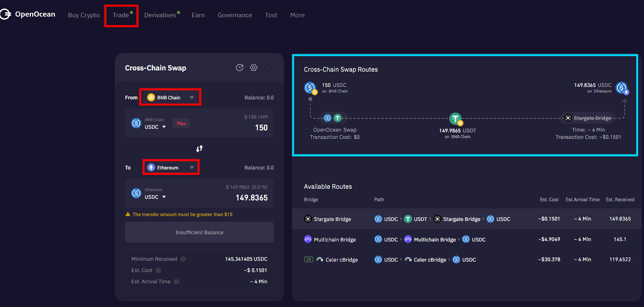Click the ~$30.378 cost value

pos(549,259)
